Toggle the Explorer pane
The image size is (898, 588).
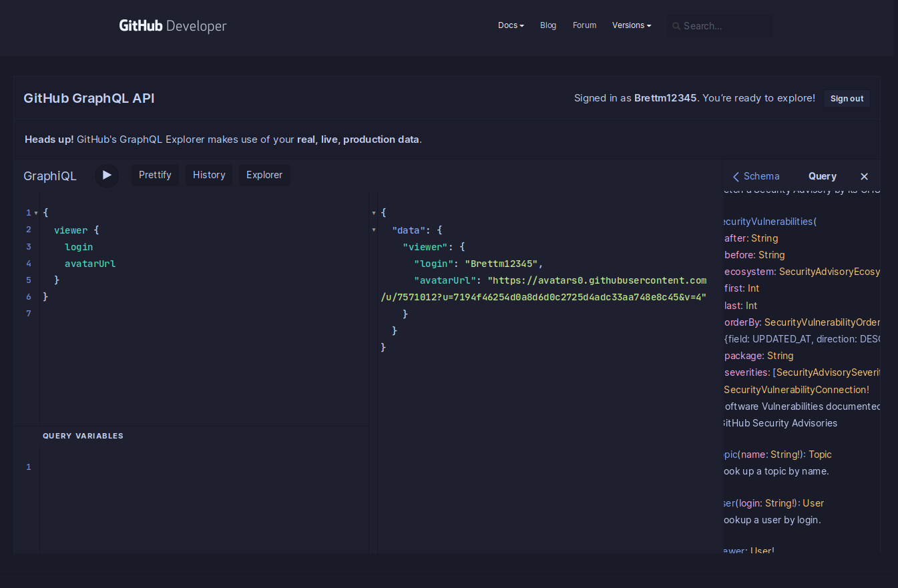(x=264, y=175)
